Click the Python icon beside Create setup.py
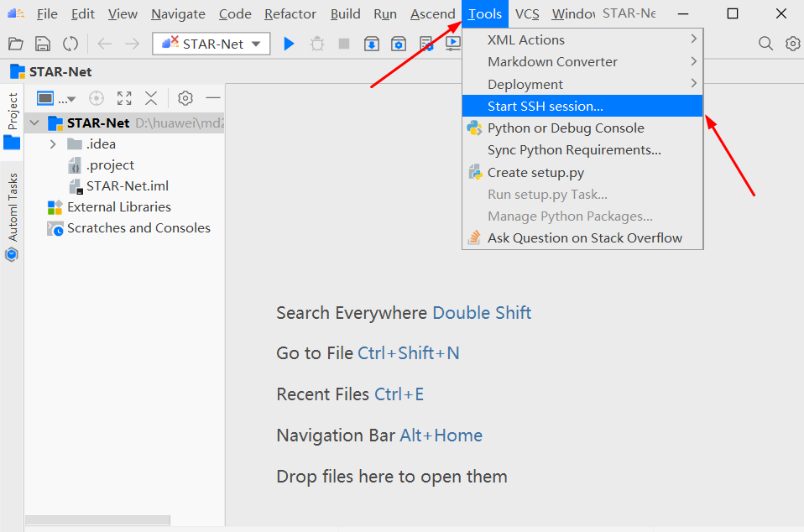 tap(475, 172)
